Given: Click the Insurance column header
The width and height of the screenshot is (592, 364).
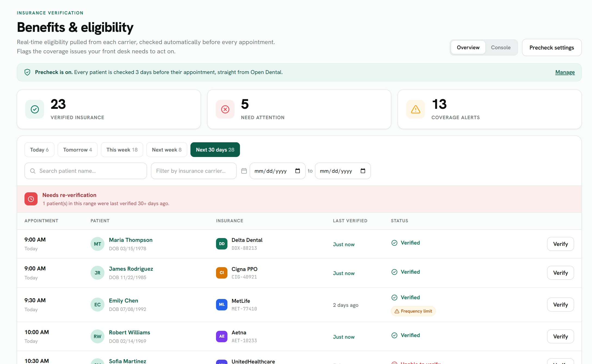Looking at the screenshot, I should click(x=230, y=221).
